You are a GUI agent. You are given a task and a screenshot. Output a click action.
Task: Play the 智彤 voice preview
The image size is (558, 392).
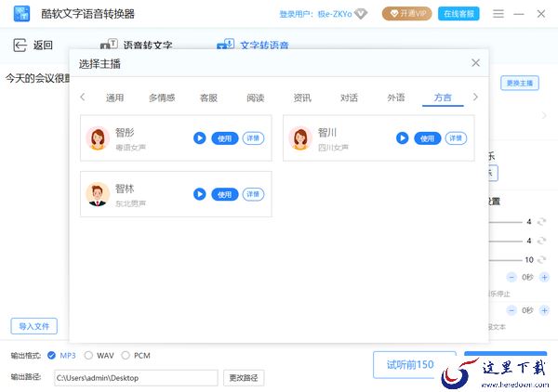coord(200,137)
